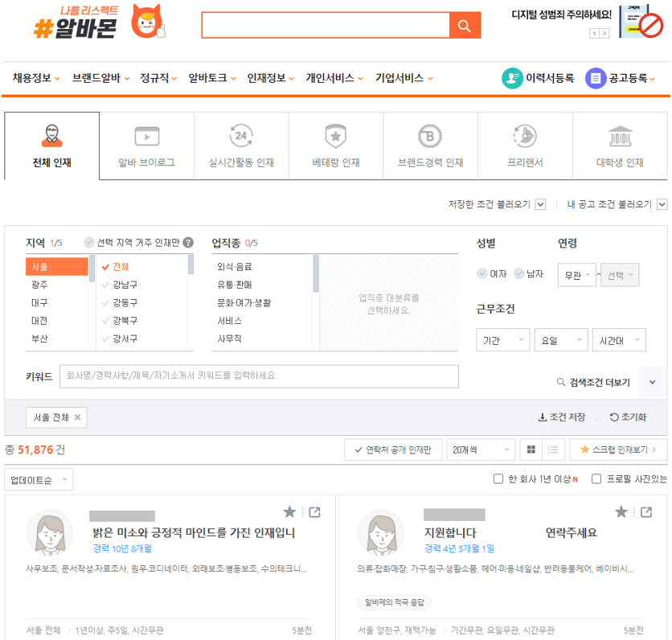This screenshot has width=672, height=640.
Task: Scrap the 지원합니다 candidate star
Action: (x=621, y=512)
